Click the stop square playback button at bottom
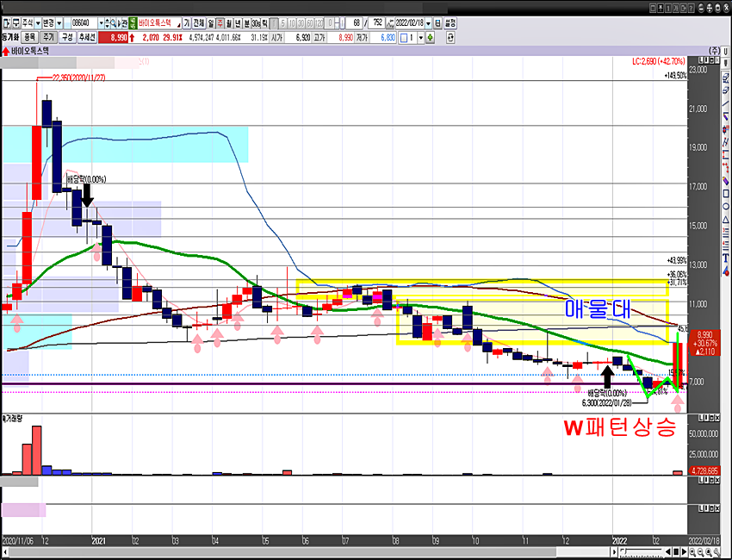 coord(676,552)
